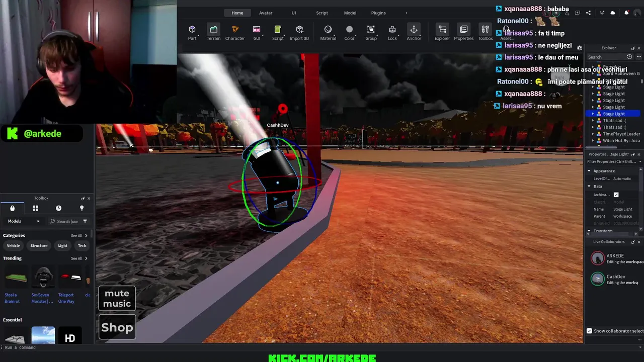Switch to the Home ribbon tab
Viewport: 644px width, 362px height.
[x=237, y=13]
